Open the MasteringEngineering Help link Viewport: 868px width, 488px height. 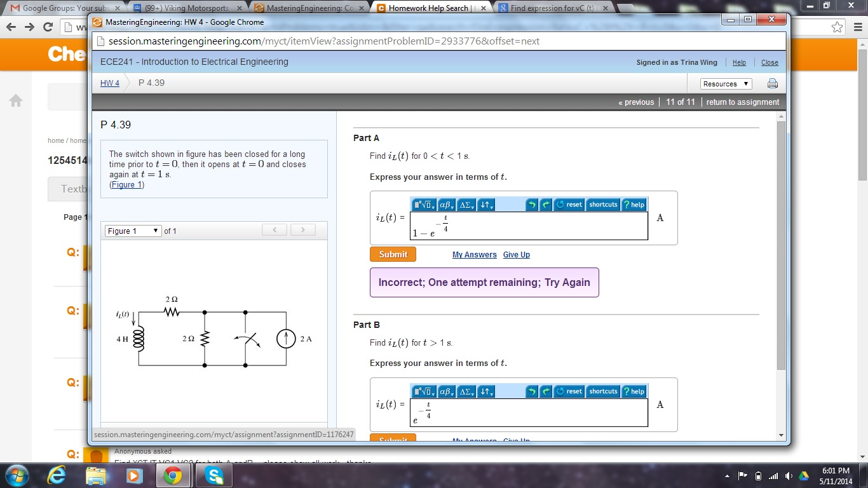tap(739, 63)
